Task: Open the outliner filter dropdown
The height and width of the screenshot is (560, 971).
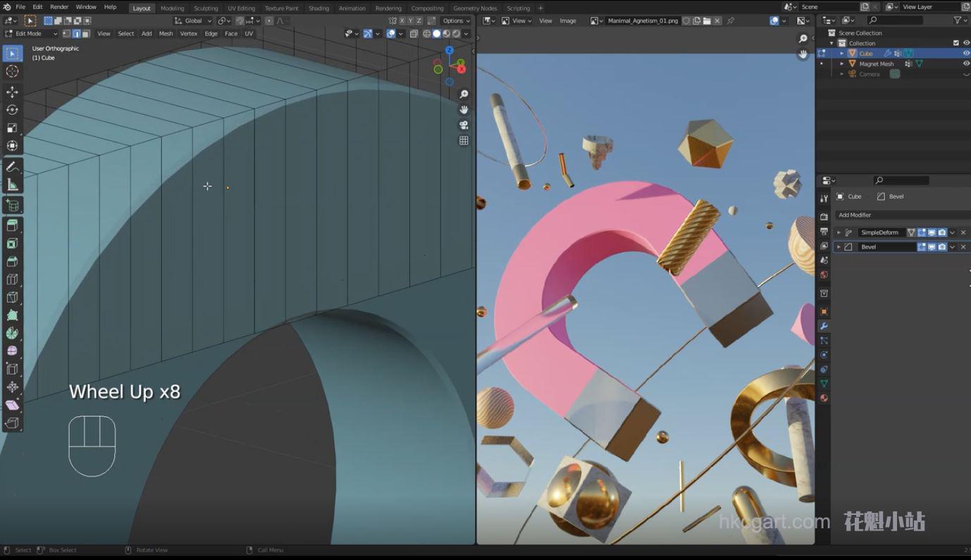Action: (x=959, y=20)
